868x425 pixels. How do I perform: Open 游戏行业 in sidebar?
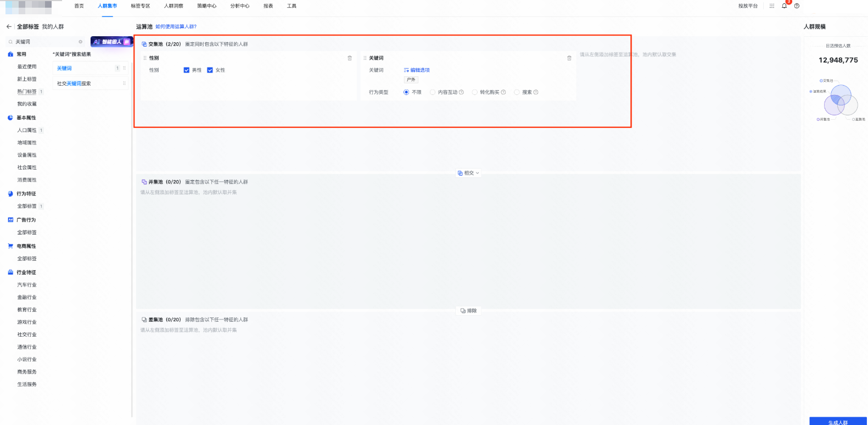27,322
